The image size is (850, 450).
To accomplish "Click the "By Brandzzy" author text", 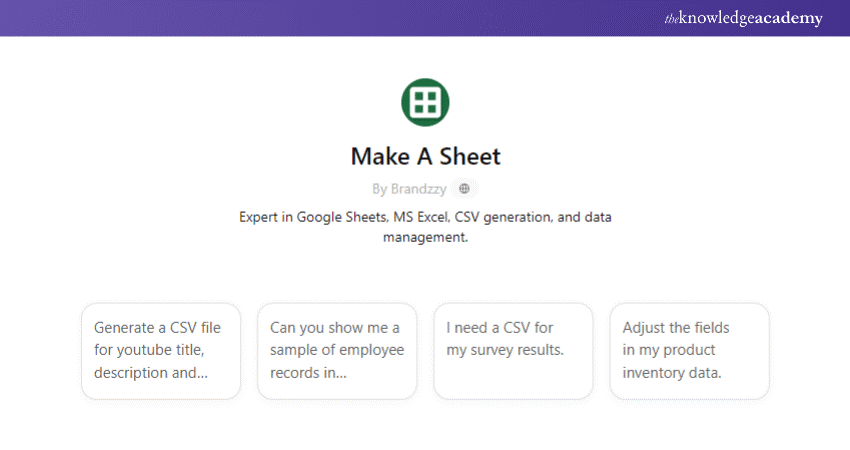I will pos(408,188).
